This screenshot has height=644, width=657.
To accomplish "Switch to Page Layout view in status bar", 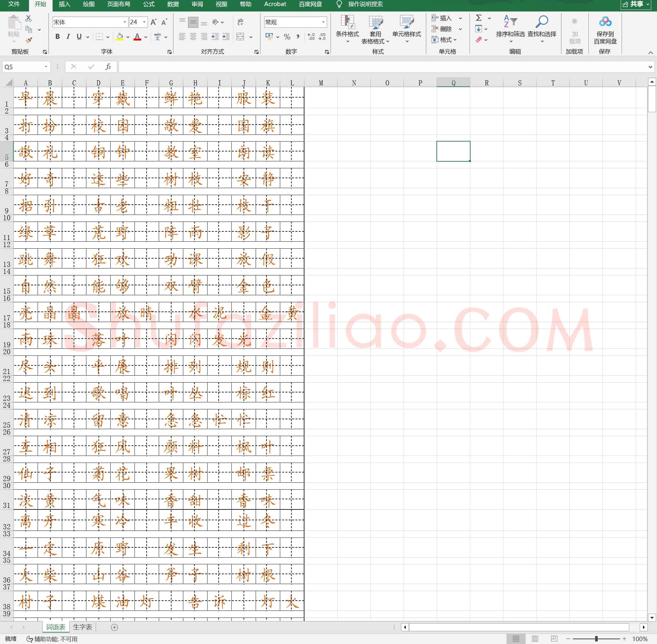I will tap(535, 639).
